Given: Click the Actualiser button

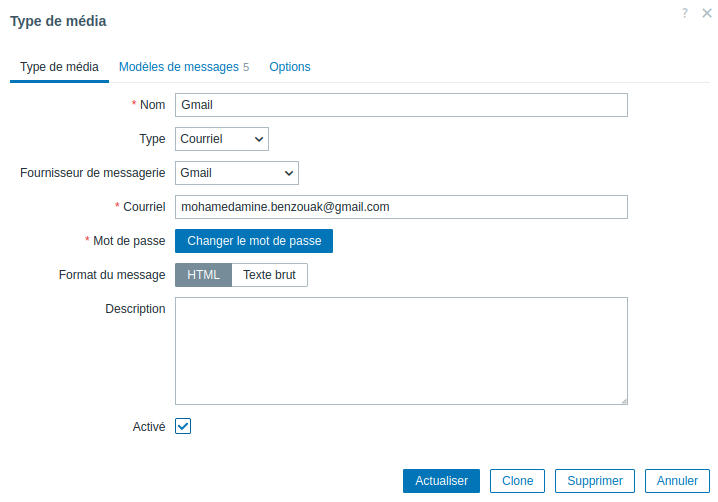Looking at the screenshot, I should [441, 481].
